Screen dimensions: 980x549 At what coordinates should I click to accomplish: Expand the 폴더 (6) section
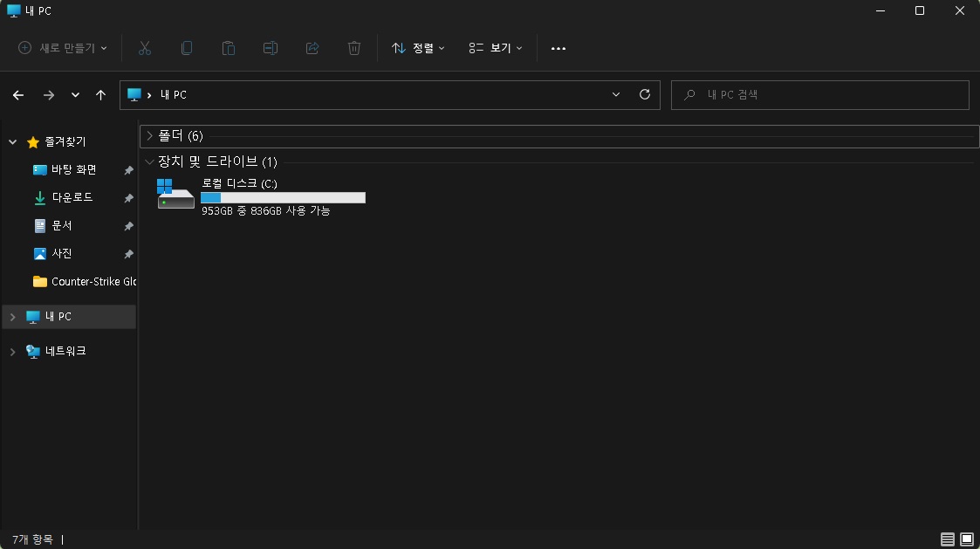149,136
